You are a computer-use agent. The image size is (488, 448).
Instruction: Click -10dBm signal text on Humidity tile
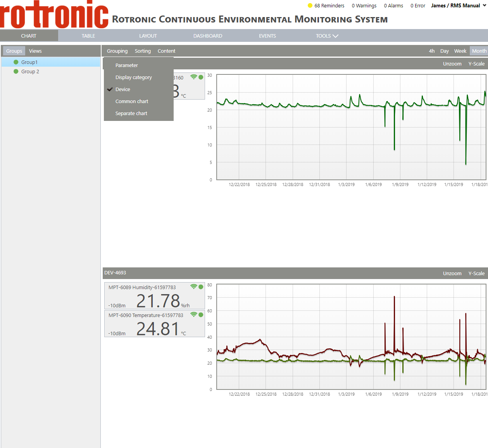coord(117,305)
